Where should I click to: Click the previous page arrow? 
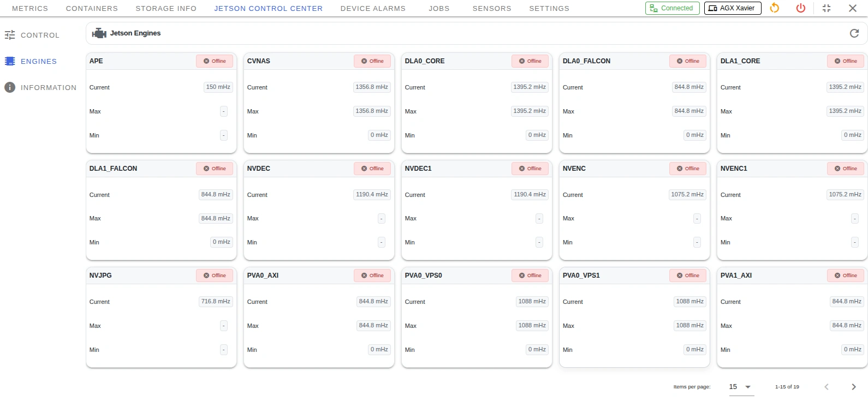tap(827, 387)
